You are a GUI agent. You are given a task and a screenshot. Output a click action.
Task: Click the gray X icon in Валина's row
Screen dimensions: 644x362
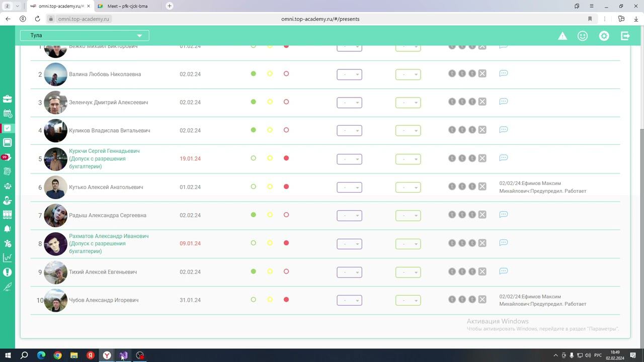point(482,73)
